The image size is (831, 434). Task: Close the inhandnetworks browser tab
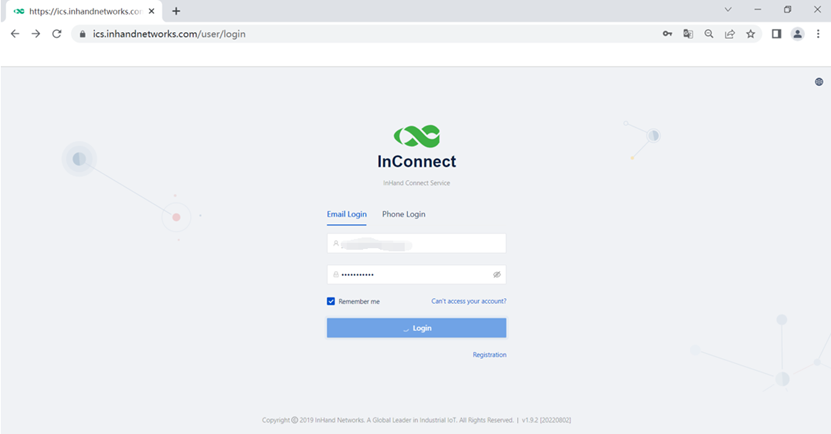click(151, 11)
